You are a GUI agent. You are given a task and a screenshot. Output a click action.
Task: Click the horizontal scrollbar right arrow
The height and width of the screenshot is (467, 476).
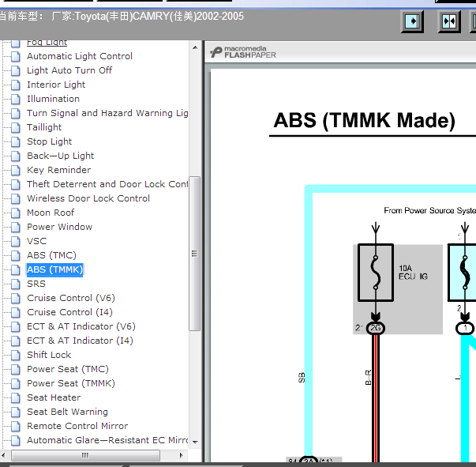pyautogui.click(x=182, y=455)
